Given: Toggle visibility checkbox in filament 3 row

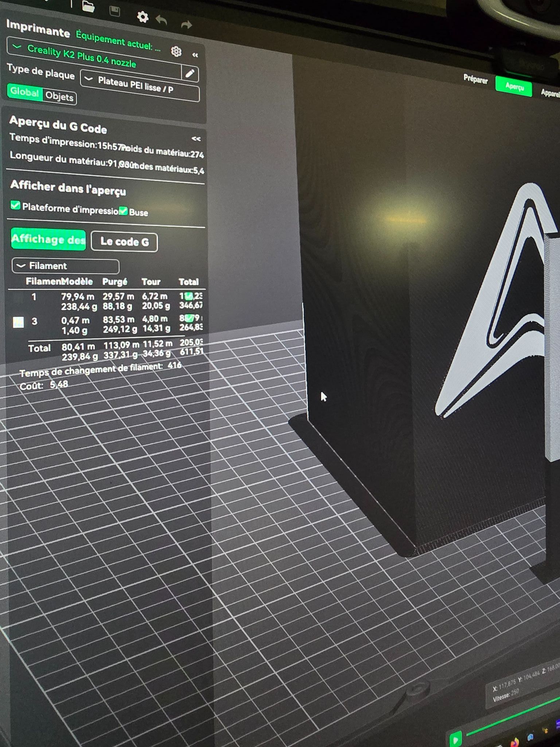Looking at the screenshot, I should 190,318.
